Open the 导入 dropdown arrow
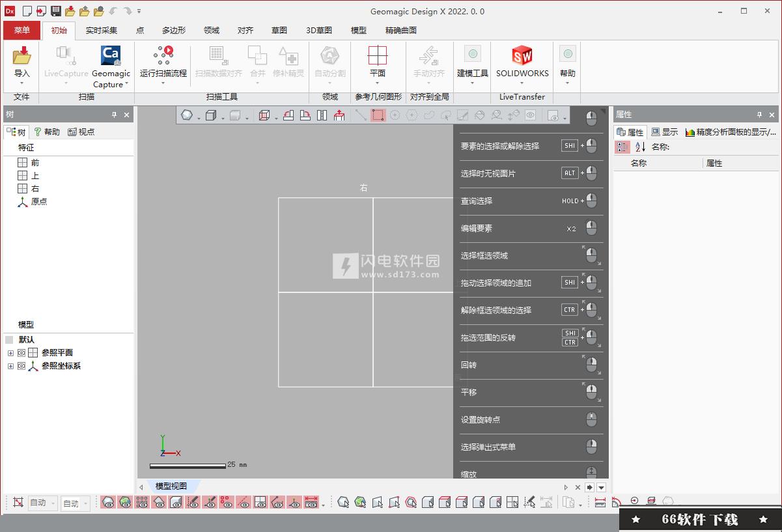 21,83
